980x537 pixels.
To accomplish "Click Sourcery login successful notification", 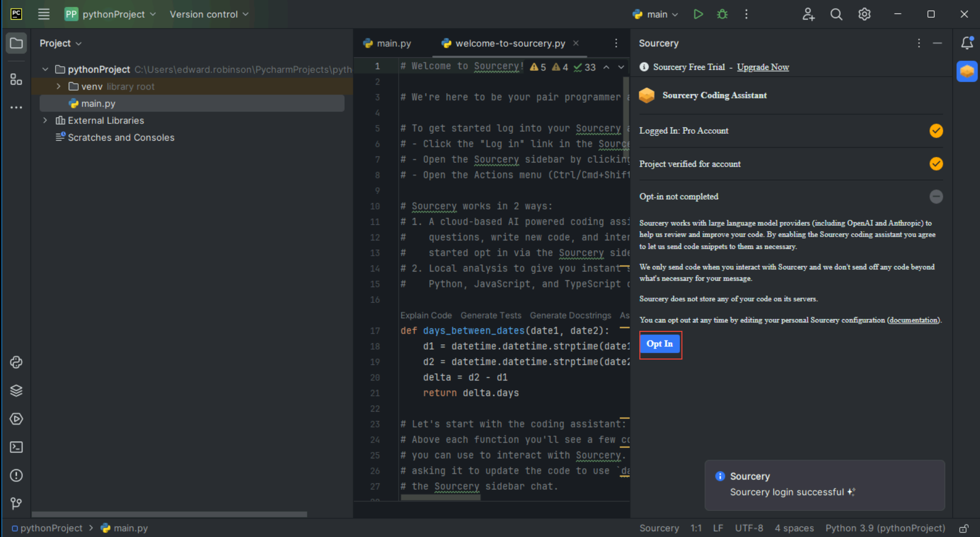I will point(825,485).
